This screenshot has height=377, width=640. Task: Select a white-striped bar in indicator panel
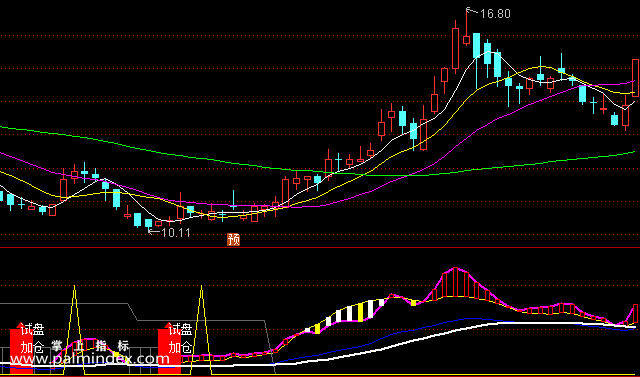pyautogui.click(x=349, y=313)
